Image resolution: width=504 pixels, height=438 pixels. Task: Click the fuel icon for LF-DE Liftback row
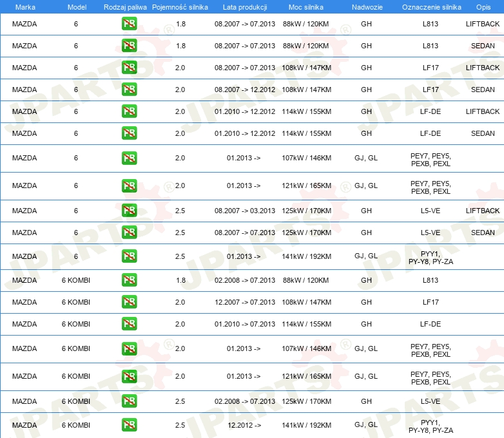[129, 111]
